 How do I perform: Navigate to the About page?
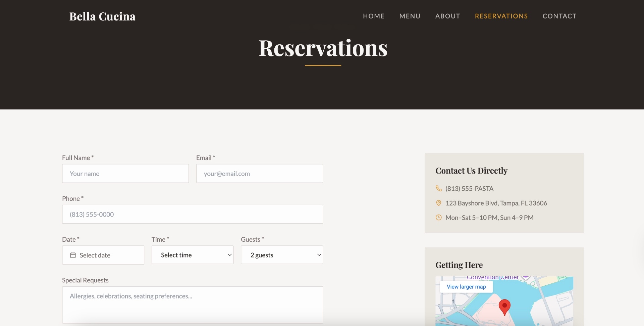448,16
